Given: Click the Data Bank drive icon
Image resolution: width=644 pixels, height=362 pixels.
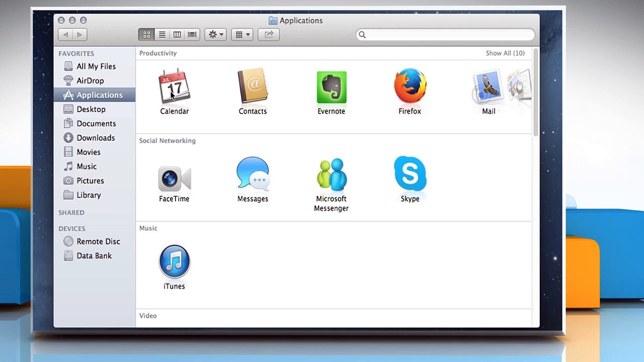Looking at the screenshot, I should (x=68, y=256).
